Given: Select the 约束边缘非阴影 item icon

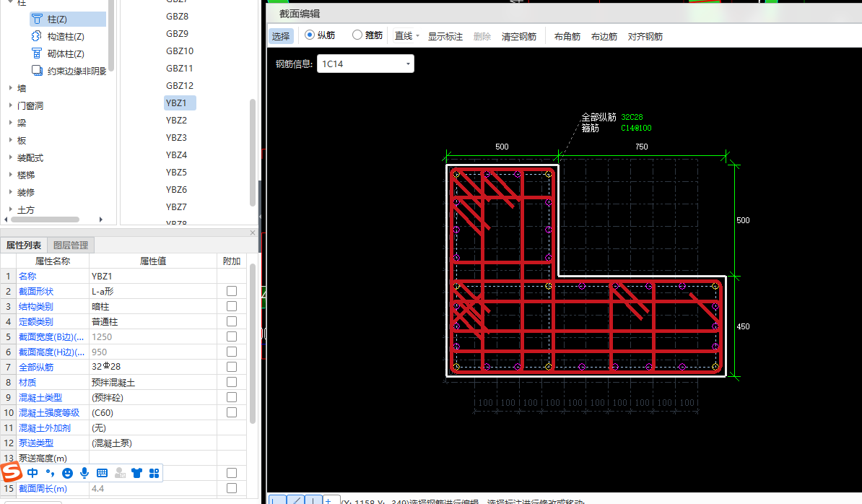Looking at the screenshot, I should [37, 70].
